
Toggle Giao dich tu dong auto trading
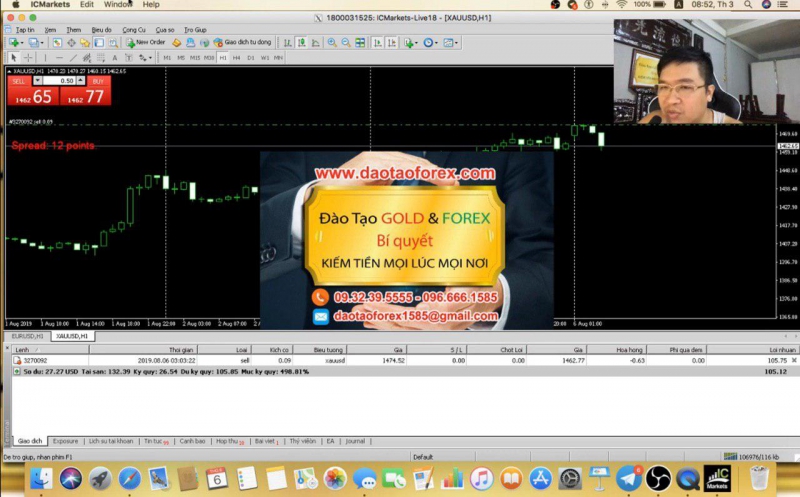pos(242,42)
